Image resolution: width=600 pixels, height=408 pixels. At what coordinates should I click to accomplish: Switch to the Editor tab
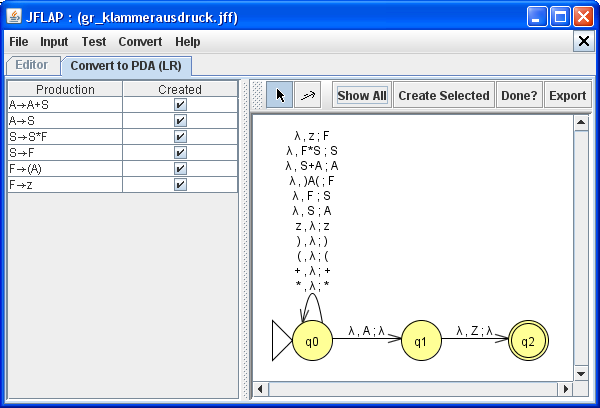(x=31, y=65)
